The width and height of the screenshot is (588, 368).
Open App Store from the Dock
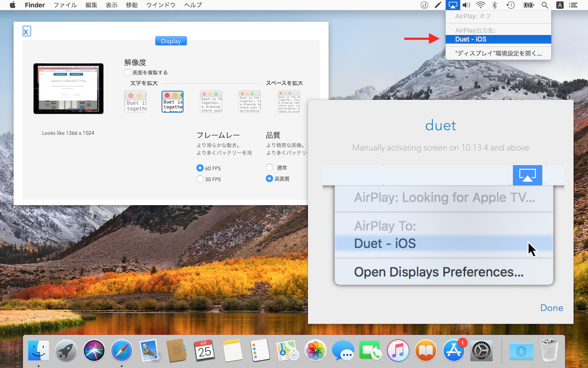[454, 350]
